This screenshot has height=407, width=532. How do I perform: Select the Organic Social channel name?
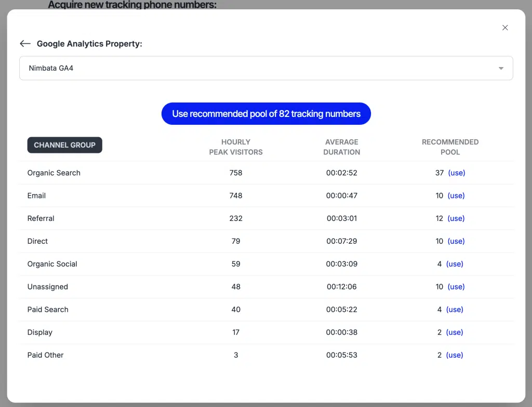coord(52,264)
